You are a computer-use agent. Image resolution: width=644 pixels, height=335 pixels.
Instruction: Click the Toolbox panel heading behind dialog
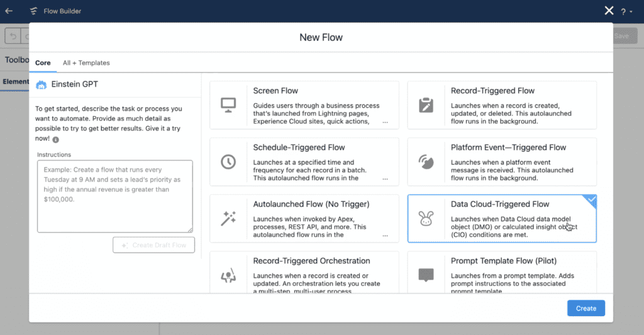pyautogui.click(x=16, y=60)
